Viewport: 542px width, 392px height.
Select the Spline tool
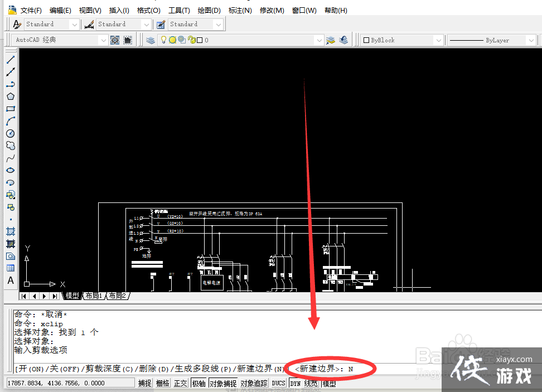click(x=10, y=157)
